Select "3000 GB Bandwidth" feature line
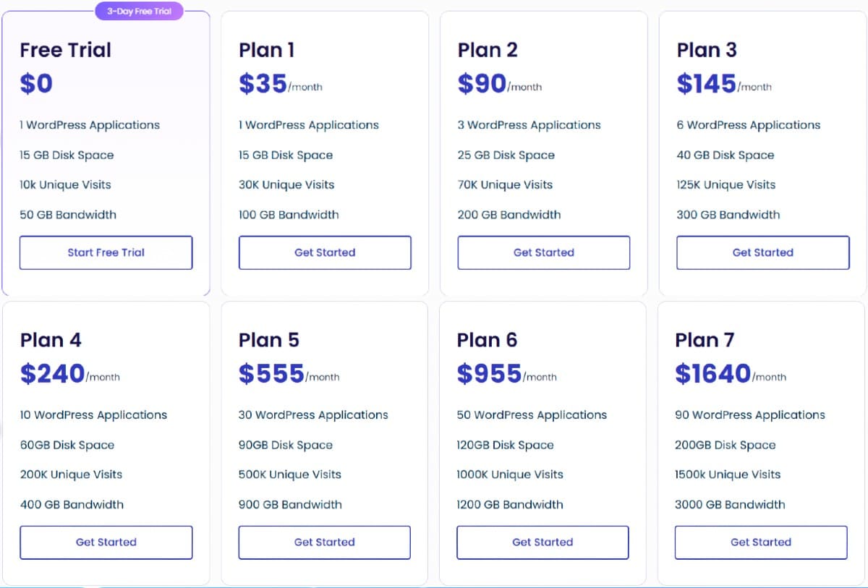The image size is (868, 588). (730, 505)
